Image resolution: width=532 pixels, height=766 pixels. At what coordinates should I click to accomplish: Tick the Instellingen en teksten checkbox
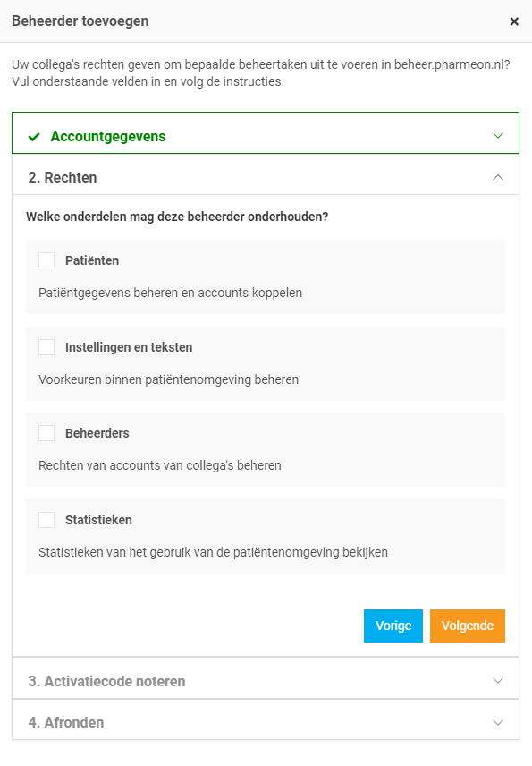point(46,347)
